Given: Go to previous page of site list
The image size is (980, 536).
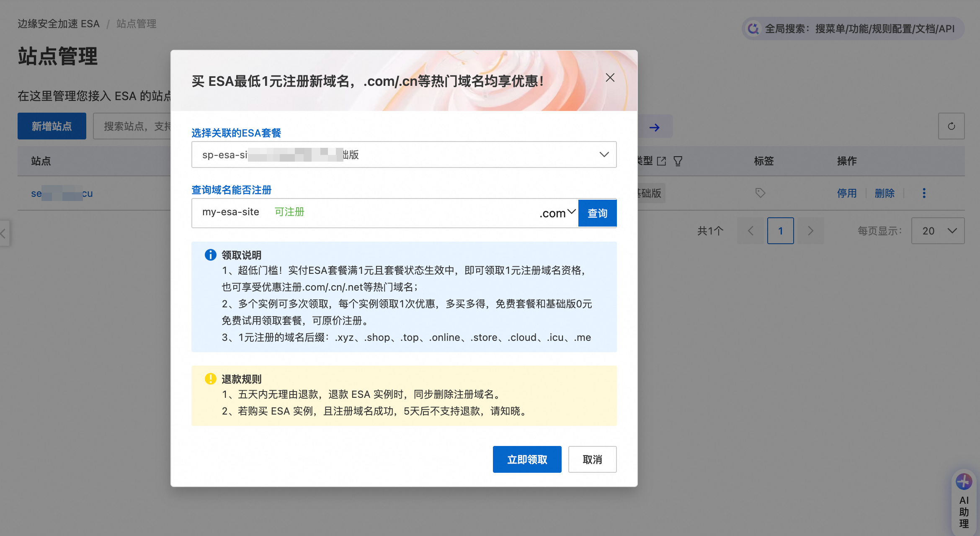Looking at the screenshot, I should 750,231.
